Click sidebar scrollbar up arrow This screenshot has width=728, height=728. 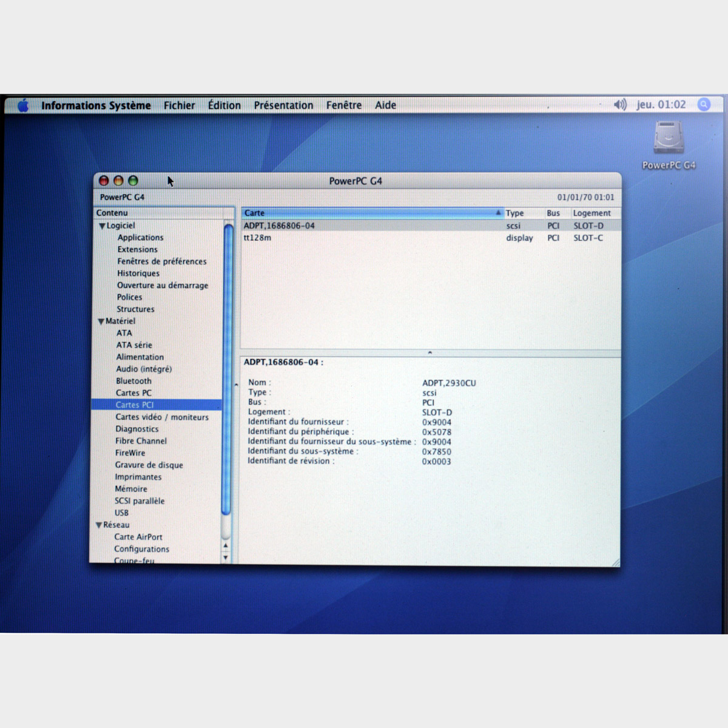226,546
